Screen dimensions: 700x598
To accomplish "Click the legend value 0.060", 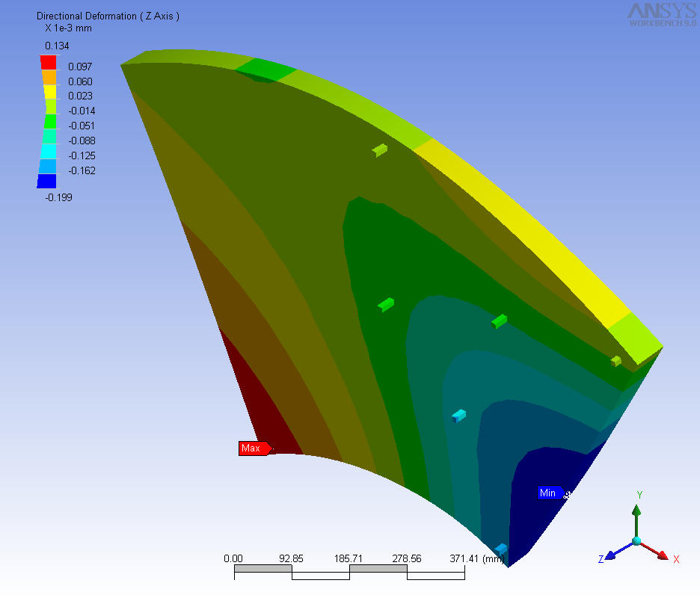I will 80,81.
